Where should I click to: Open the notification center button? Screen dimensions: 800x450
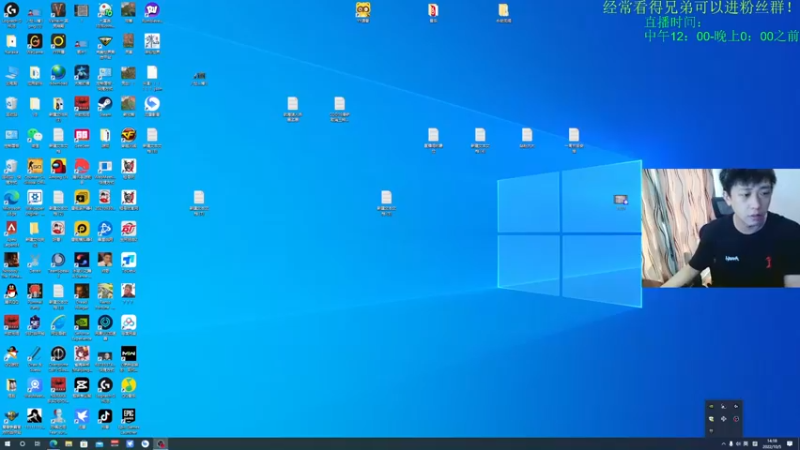[x=790, y=444]
